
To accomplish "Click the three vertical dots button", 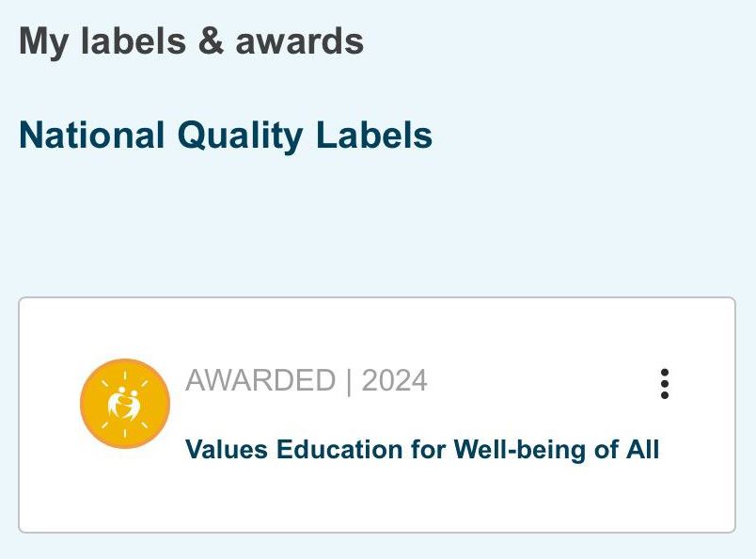I will (x=665, y=384).
